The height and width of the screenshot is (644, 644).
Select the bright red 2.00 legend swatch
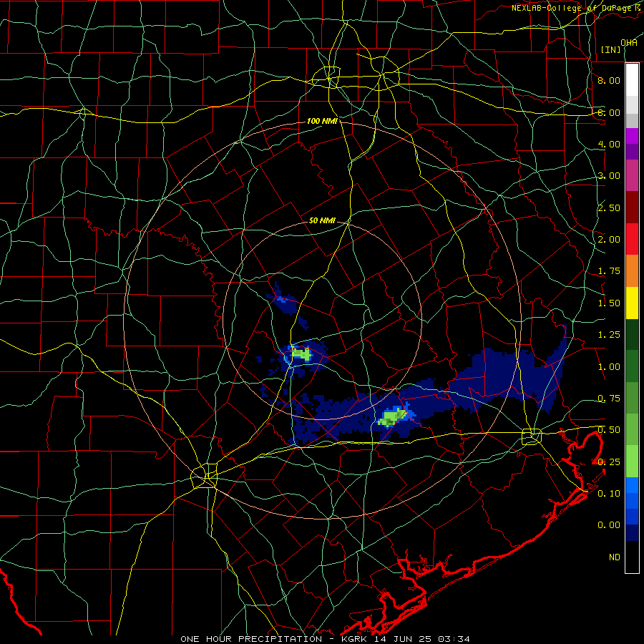coord(632,239)
